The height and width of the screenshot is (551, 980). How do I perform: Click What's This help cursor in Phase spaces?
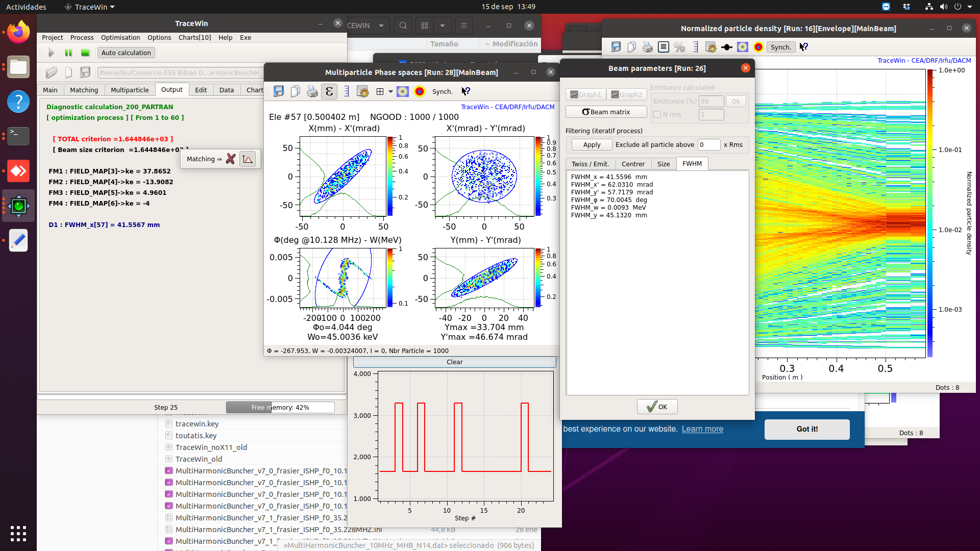pos(466,91)
